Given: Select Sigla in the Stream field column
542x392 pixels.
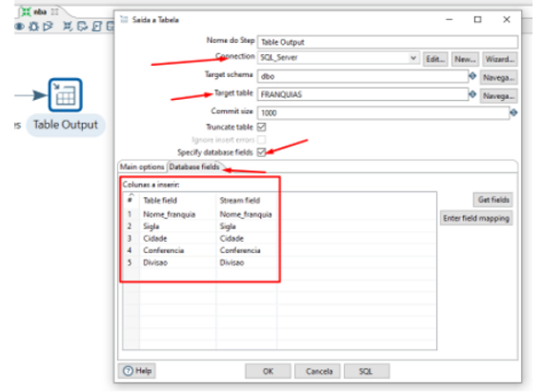Looking at the screenshot, I should tap(228, 226).
